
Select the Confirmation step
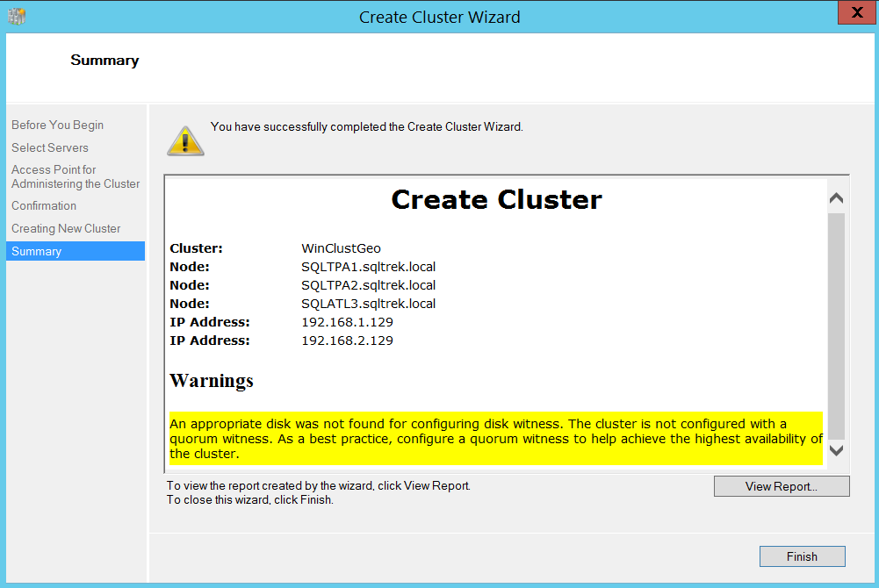44,205
